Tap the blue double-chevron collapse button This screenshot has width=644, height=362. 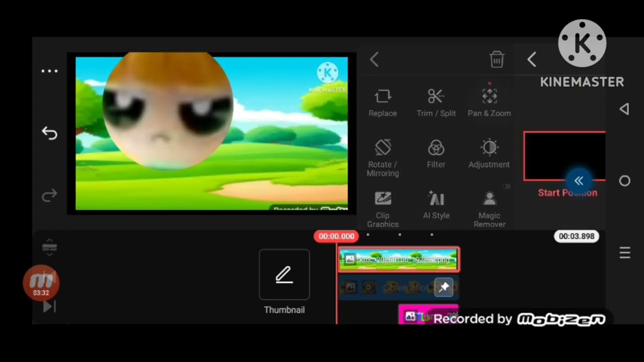(579, 181)
